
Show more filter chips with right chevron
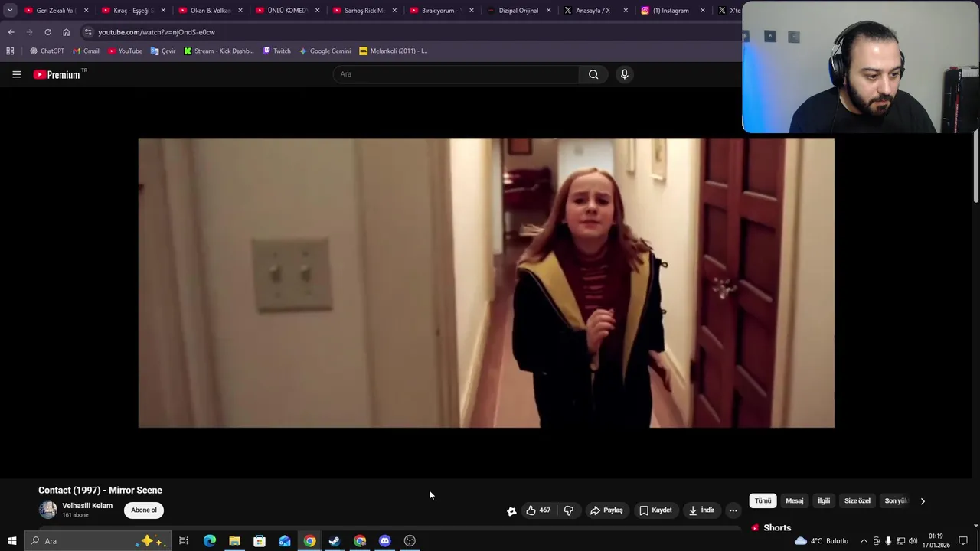923,501
